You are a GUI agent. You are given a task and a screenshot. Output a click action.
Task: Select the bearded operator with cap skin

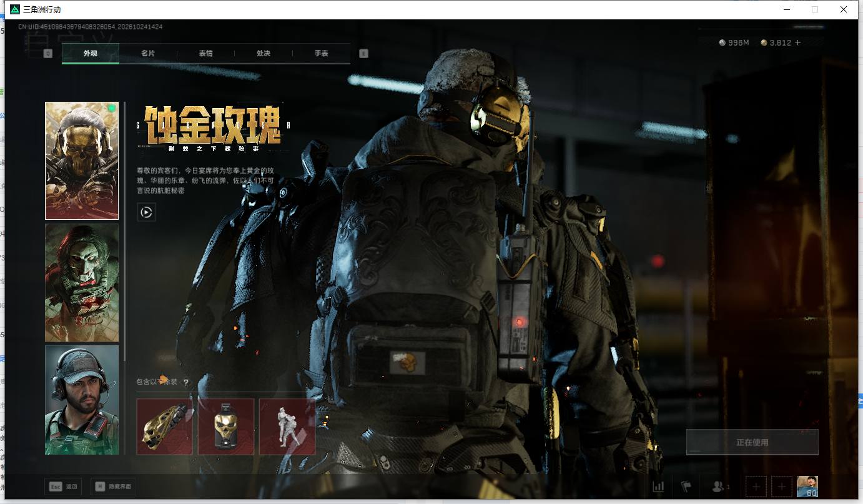coord(82,400)
